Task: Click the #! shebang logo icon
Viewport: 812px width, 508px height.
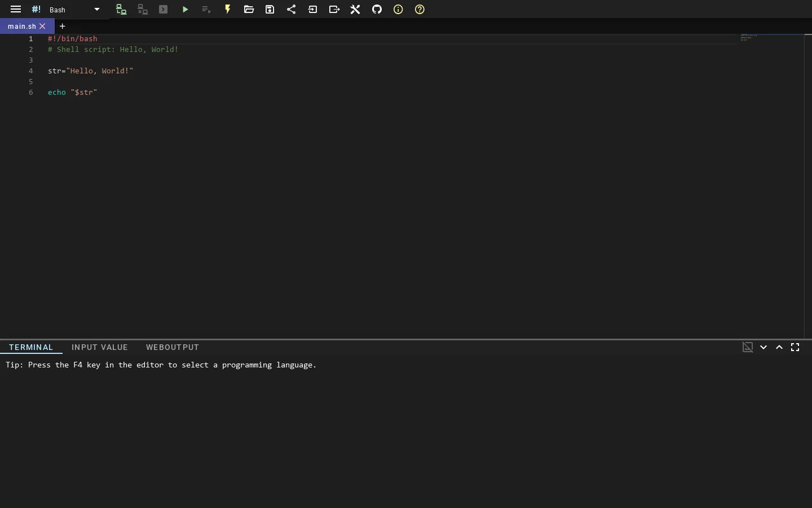Action: pyautogui.click(x=36, y=10)
